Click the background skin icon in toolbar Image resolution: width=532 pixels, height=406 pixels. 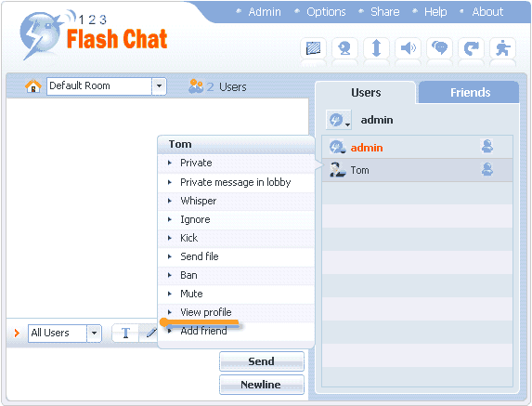coord(313,48)
